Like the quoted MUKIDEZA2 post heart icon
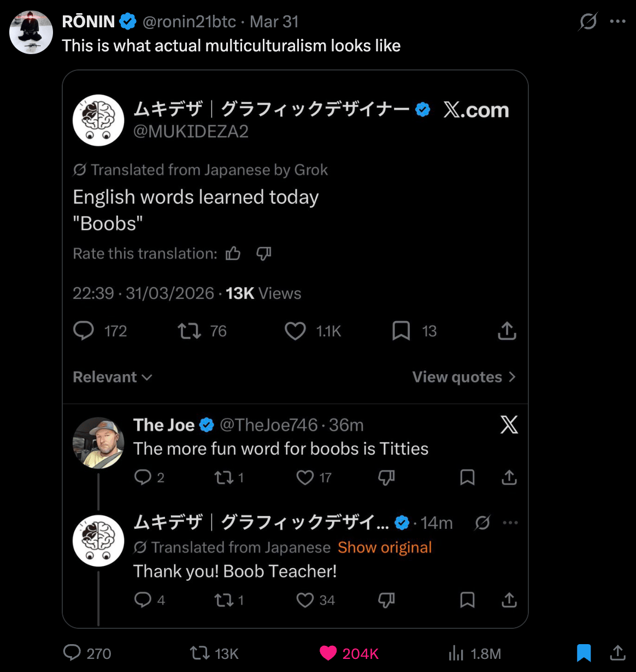Viewport: 636px width, 672px height. [296, 331]
